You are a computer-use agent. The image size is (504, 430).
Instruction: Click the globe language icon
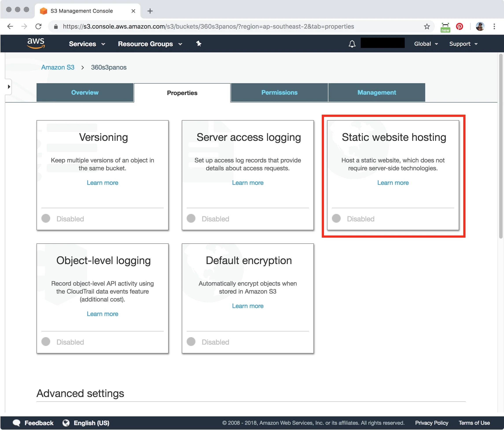point(66,423)
